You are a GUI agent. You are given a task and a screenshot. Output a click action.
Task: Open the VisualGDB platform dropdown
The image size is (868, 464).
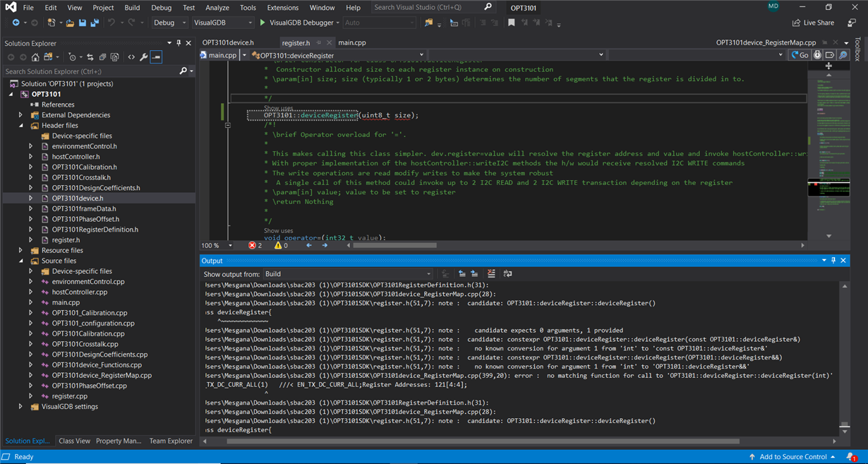click(x=222, y=23)
